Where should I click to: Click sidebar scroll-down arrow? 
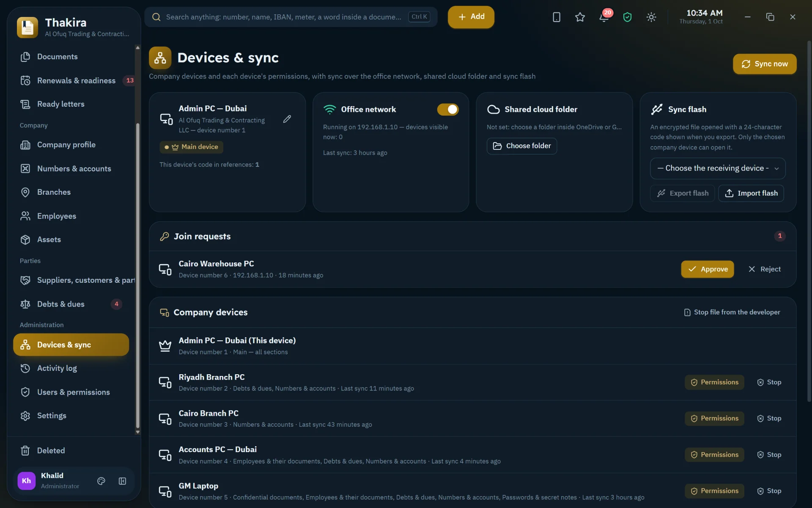[137, 432]
